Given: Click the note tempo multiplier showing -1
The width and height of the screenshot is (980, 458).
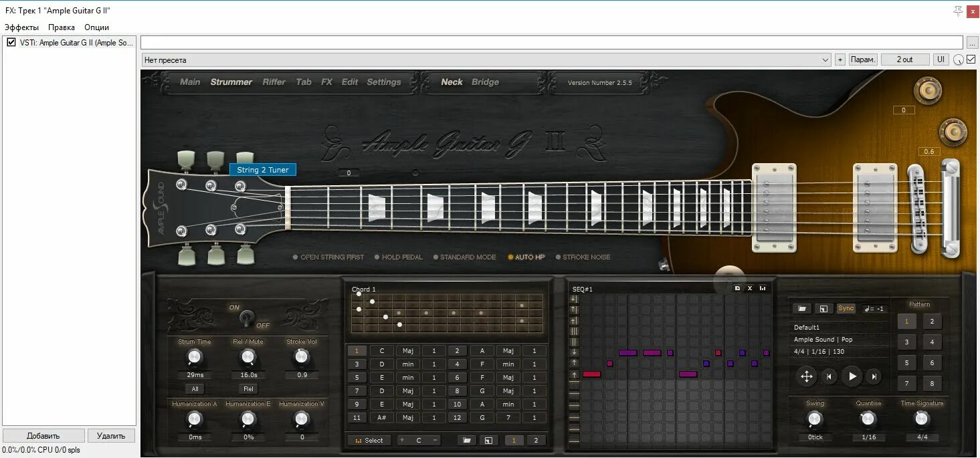Looking at the screenshot, I should point(874,308).
